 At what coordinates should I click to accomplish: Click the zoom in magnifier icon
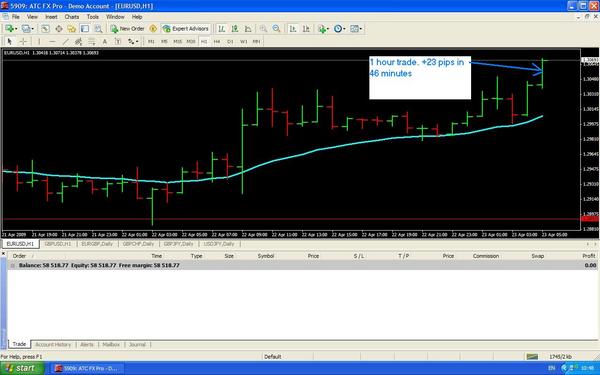point(263,29)
